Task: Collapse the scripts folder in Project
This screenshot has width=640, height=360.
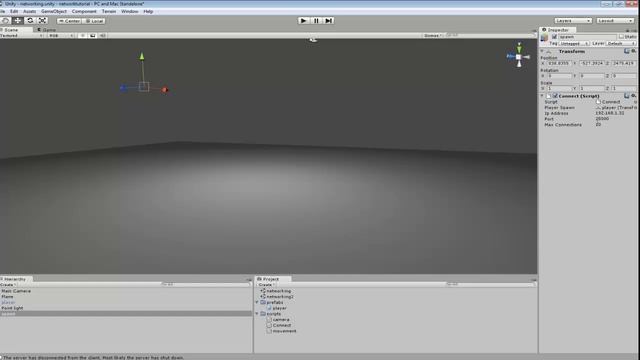Action: click(257, 314)
